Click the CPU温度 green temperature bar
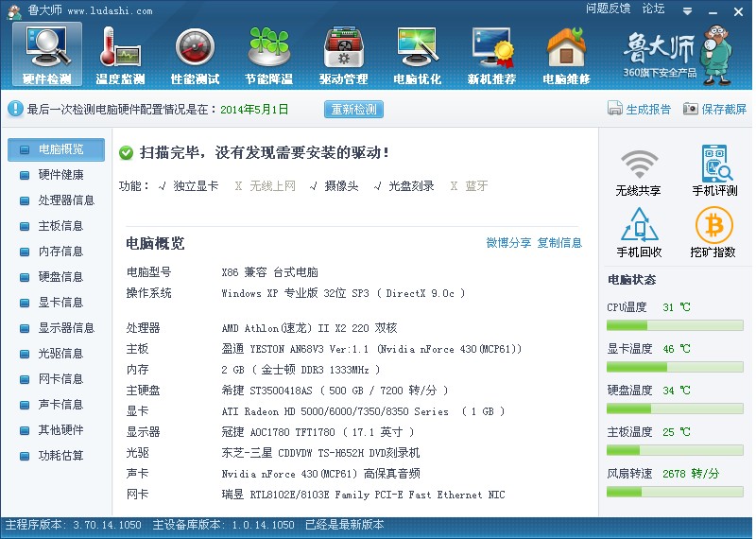 coord(674,326)
